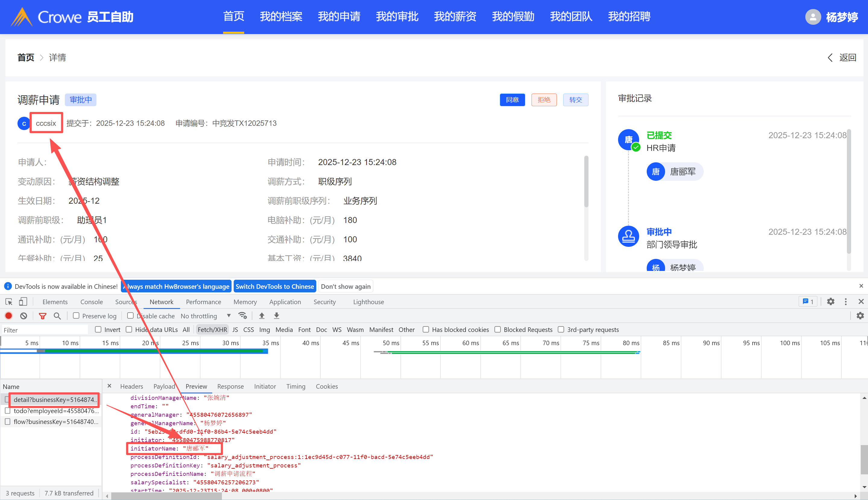The width and height of the screenshot is (868, 500).
Task: Open the DevTools three-dot menu
Action: 846,301
